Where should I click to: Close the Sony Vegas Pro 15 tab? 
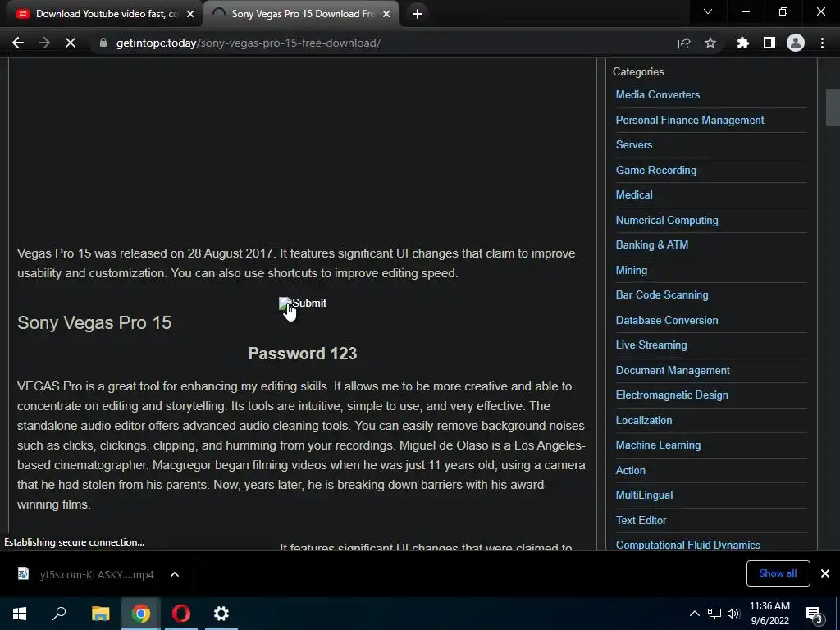[x=386, y=14]
